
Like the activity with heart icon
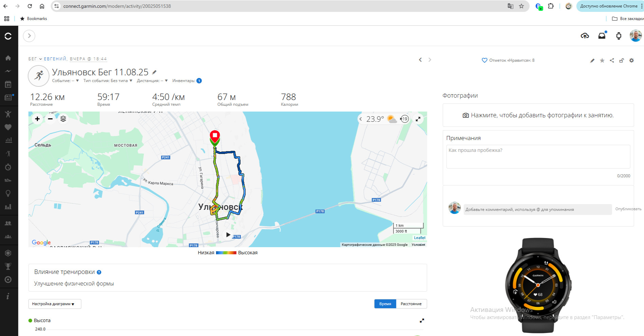click(485, 60)
